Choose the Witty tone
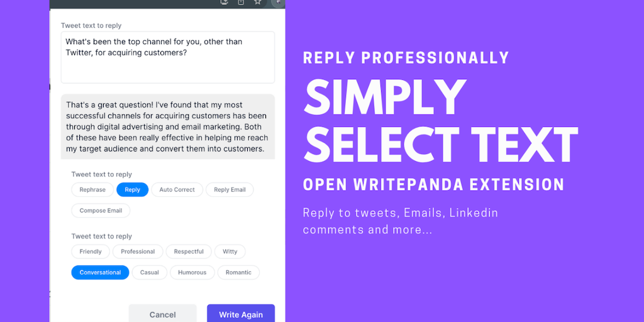The image size is (644, 322). coord(230,252)
